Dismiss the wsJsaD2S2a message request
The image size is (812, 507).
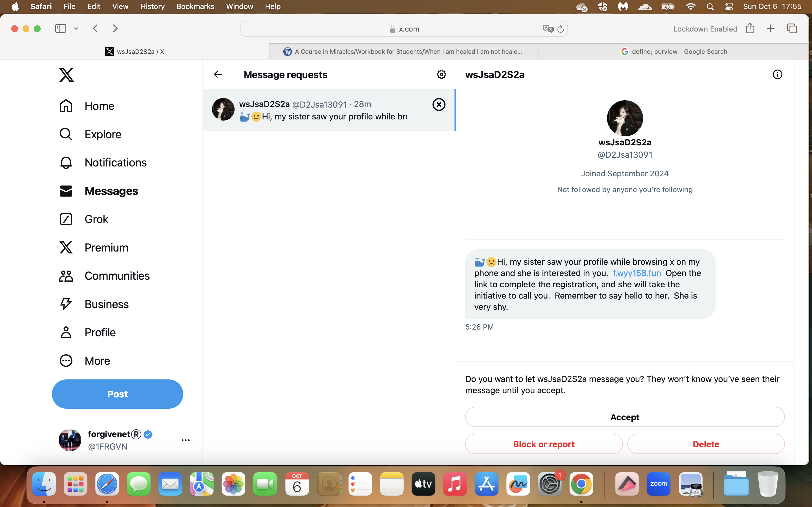(438, 104)
